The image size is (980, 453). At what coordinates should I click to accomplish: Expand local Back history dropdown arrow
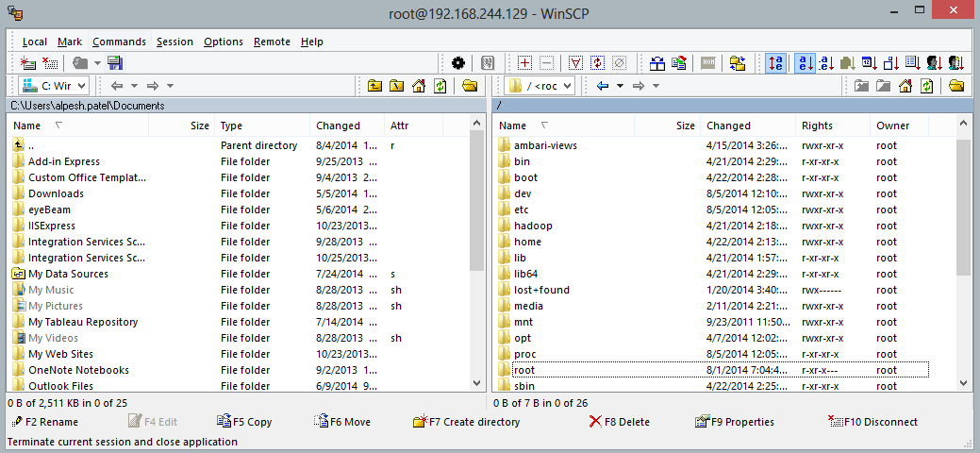(x=134, y=86)
